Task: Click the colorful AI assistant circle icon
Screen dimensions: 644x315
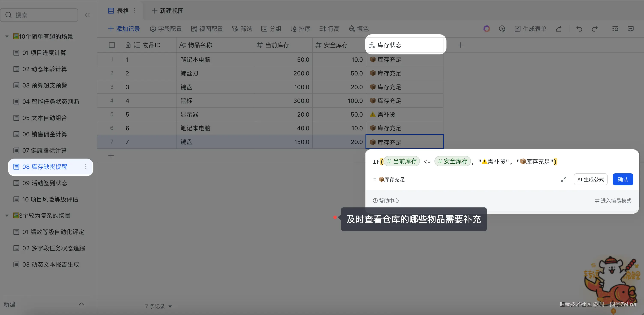Action: point(487,29)
